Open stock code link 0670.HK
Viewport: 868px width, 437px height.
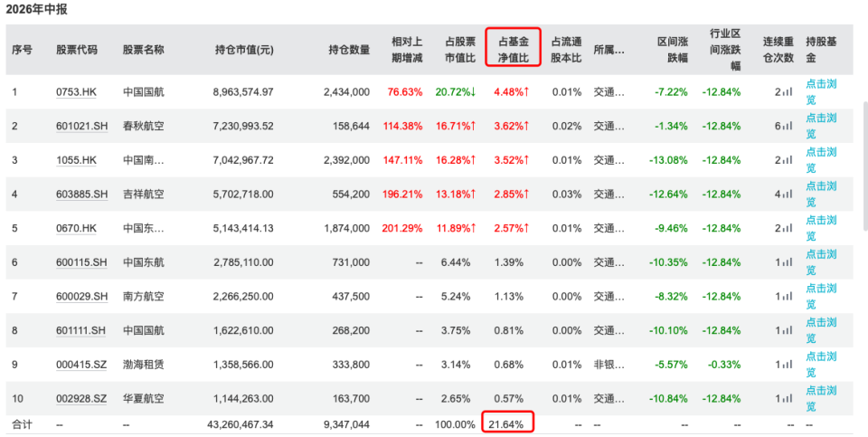[x=76, y=228]
